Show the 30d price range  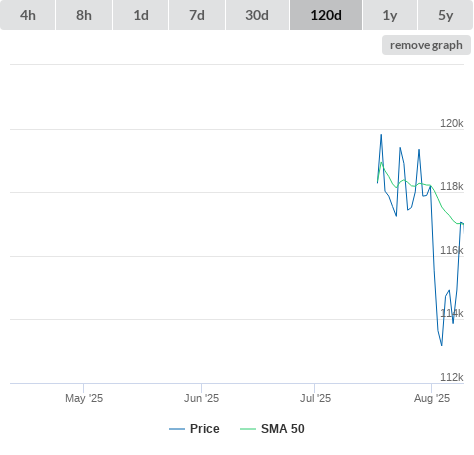pos(257,15)
